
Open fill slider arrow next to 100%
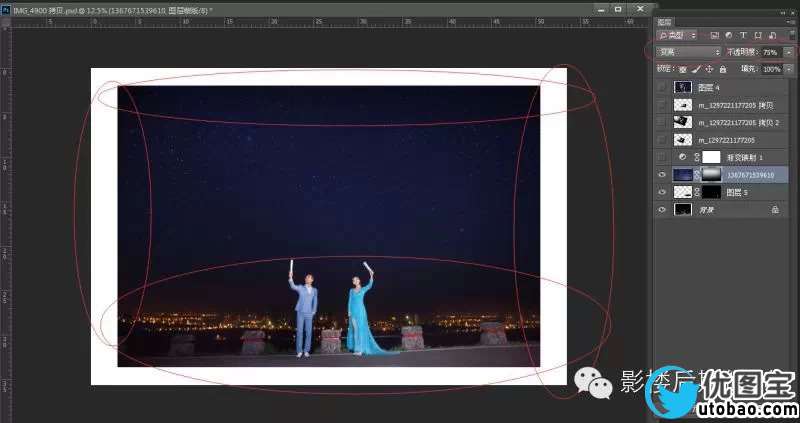(789, 69)
